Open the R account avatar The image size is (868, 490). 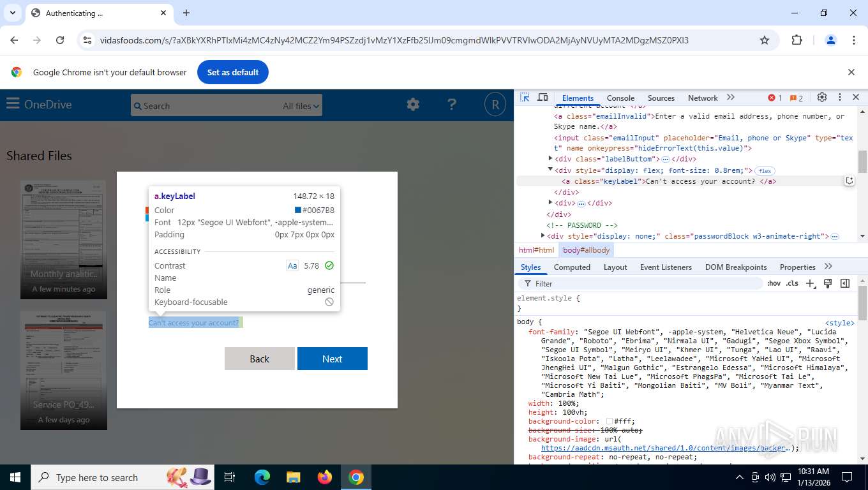pos(495,105)
